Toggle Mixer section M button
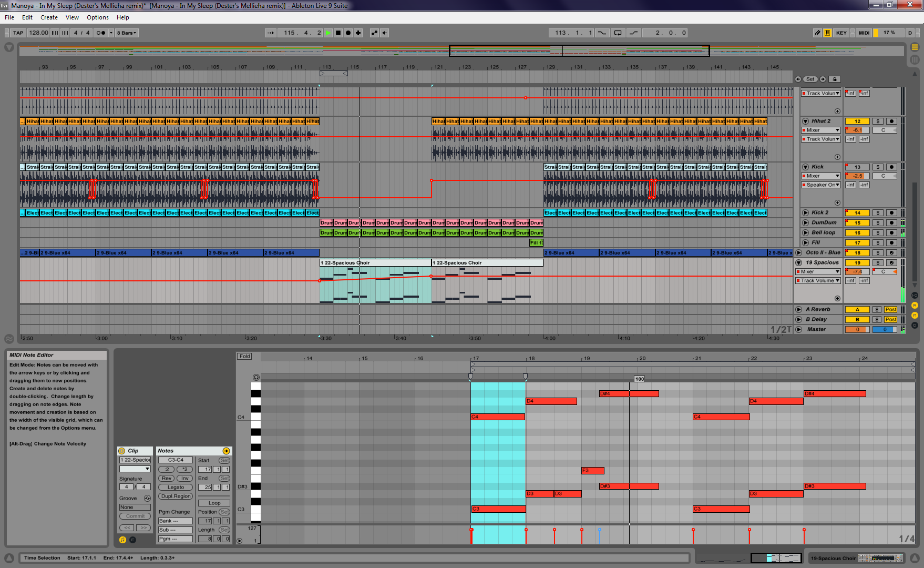 click(x=915, y=316)
